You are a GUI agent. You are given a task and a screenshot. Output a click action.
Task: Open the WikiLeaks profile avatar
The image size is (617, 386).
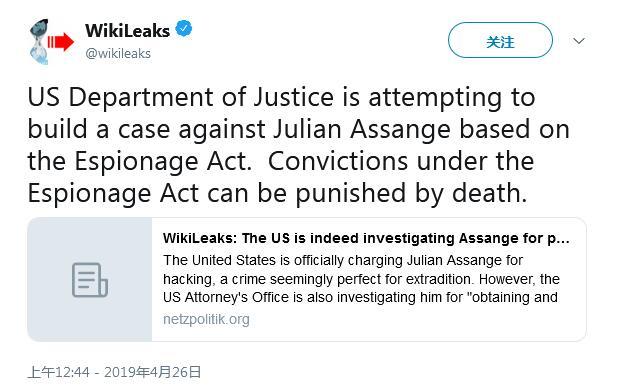(x=52, y=41)
